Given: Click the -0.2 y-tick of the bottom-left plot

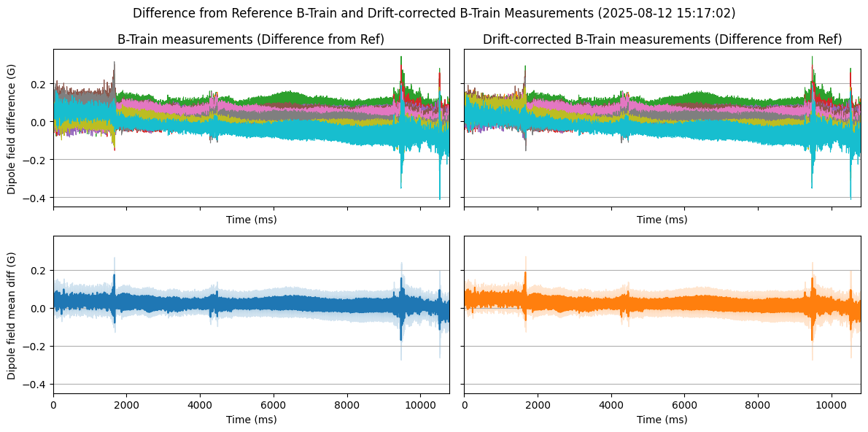Looking at the screenshot, I should [36, 347].
